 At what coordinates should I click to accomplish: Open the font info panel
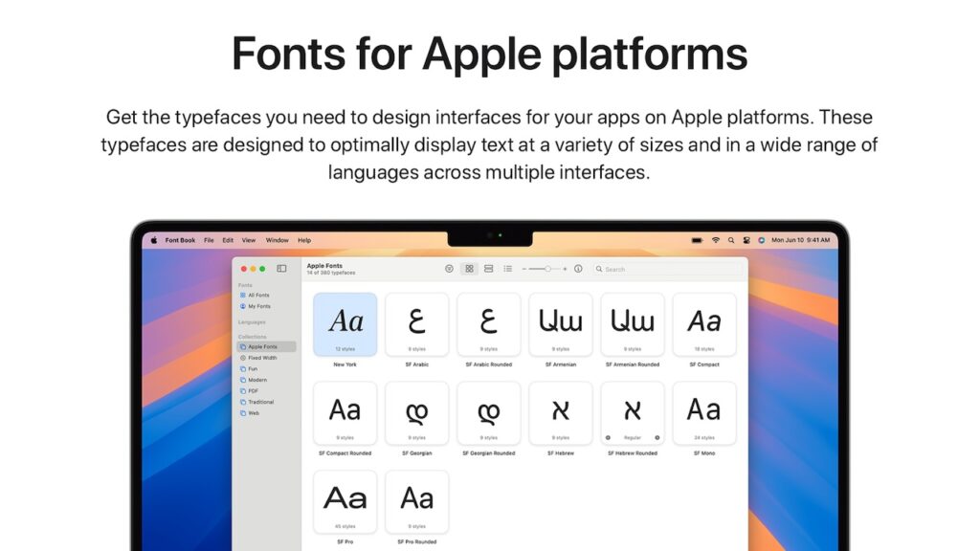578,269
